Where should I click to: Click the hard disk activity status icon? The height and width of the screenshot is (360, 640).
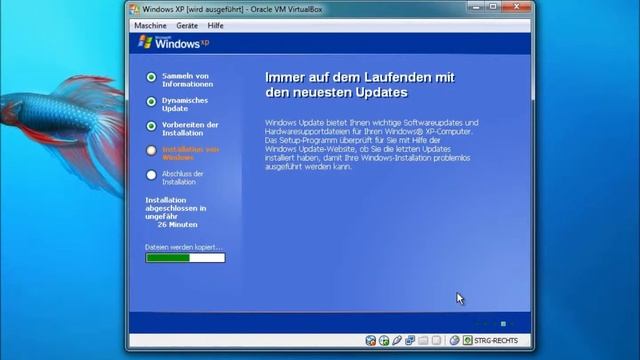point(370,340)
